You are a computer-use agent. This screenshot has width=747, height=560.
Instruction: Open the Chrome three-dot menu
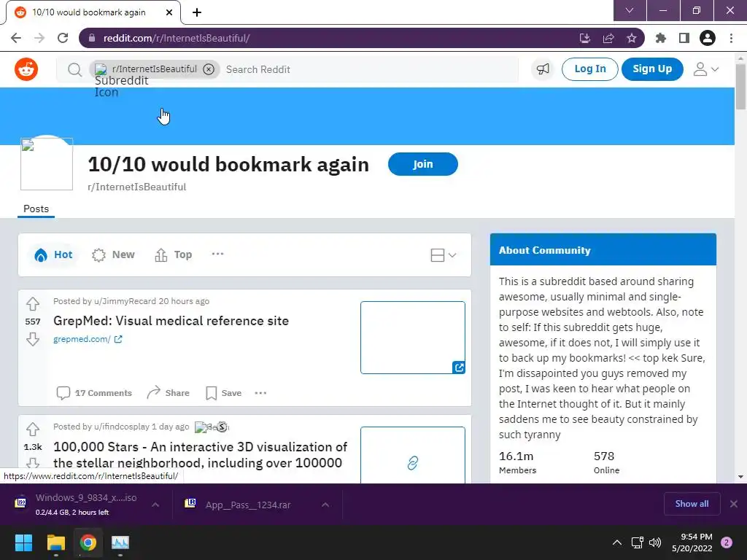coord(731,38)
